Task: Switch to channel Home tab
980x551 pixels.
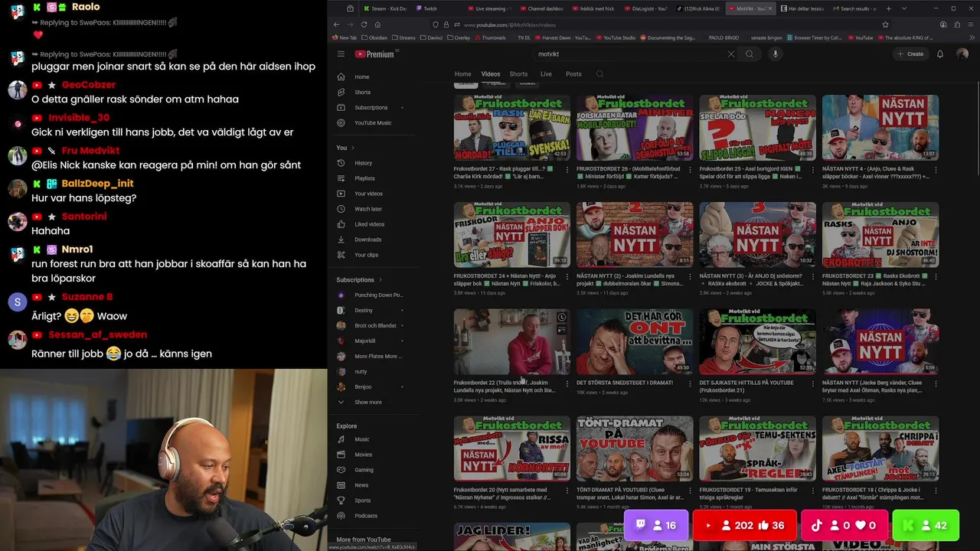Action: click(463, 74)
